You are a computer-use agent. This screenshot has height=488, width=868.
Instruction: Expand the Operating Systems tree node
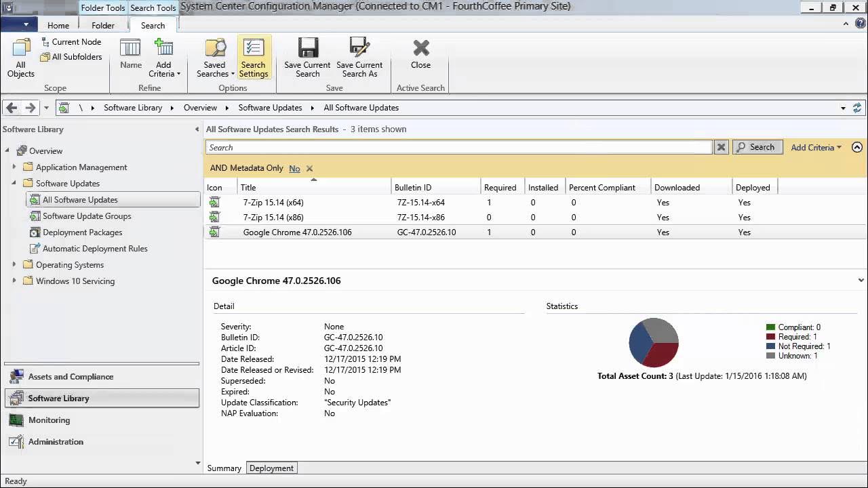pos(14,264)
